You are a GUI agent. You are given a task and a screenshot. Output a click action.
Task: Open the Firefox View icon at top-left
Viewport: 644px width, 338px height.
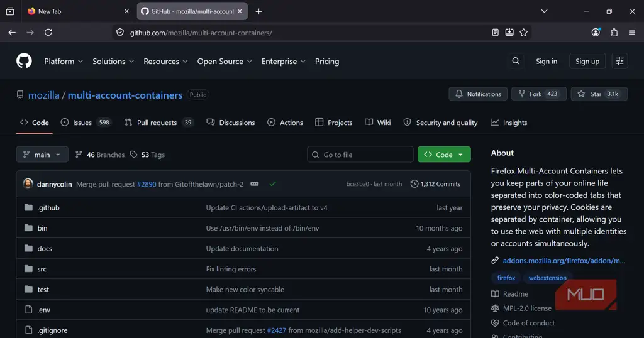10,11
